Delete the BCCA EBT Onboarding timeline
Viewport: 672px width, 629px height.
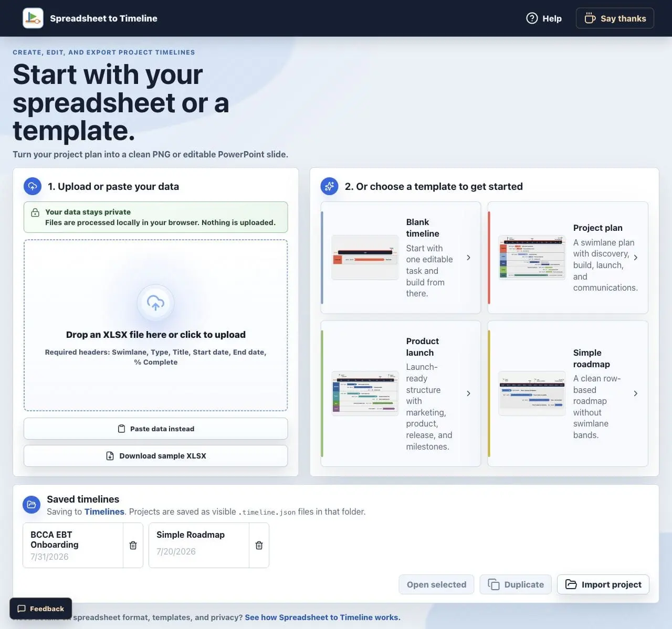click(x=133, y=546)
